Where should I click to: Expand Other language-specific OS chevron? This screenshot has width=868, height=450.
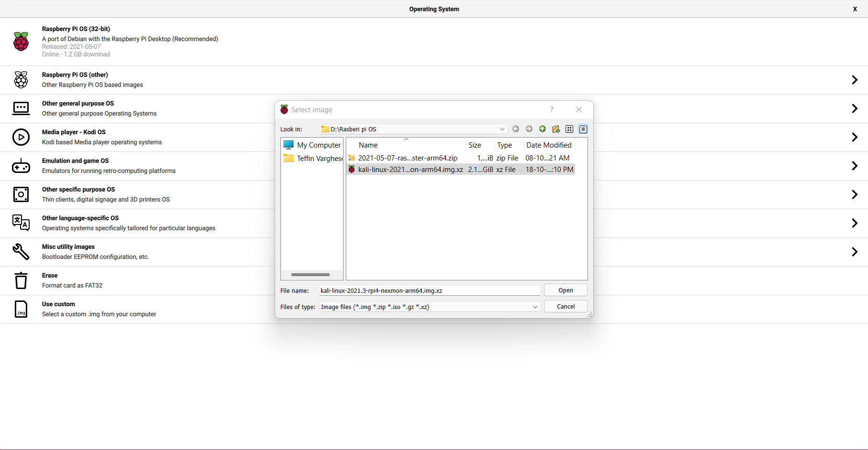855,223
